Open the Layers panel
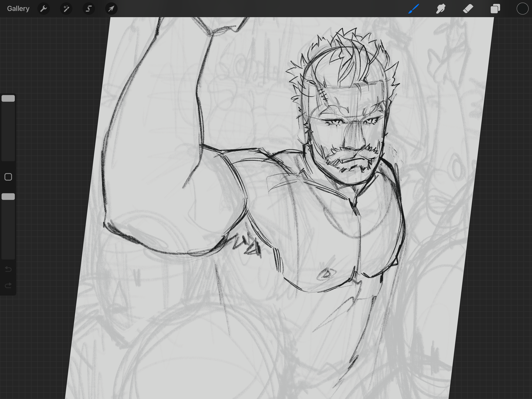This screenshot has height=399, width=532. coord(495,9)
